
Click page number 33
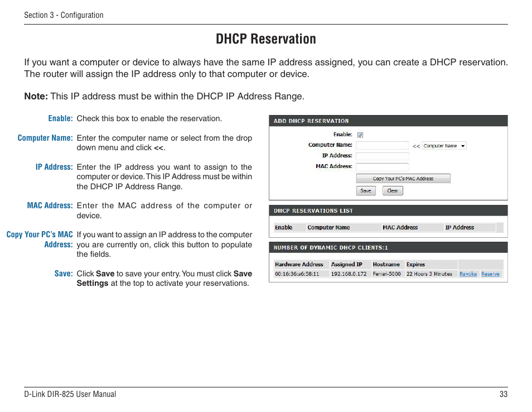click(x=504, y=394)
